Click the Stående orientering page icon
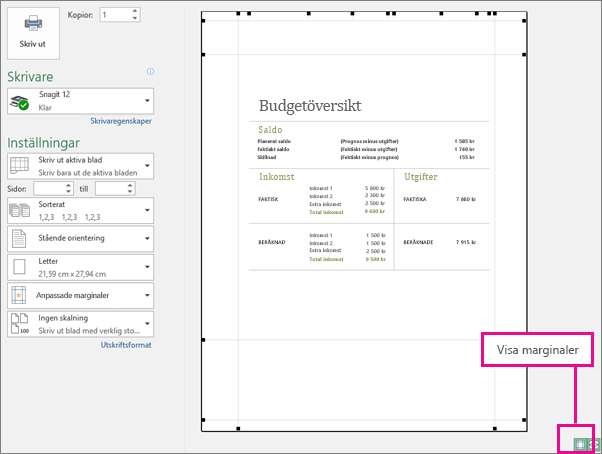This screenshot has height=454, width=602. pyautogui.click(x=19, y=238)
